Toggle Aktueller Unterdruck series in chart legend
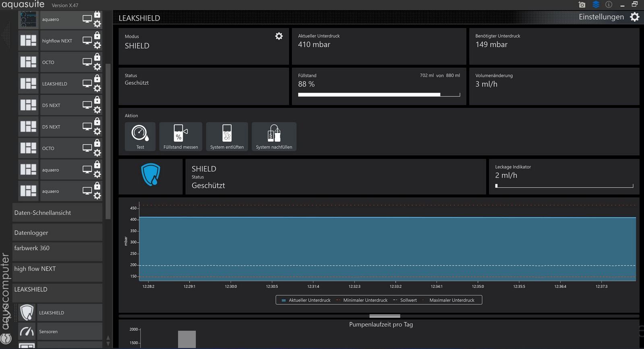644x349 pixels. tap(306, 300)
